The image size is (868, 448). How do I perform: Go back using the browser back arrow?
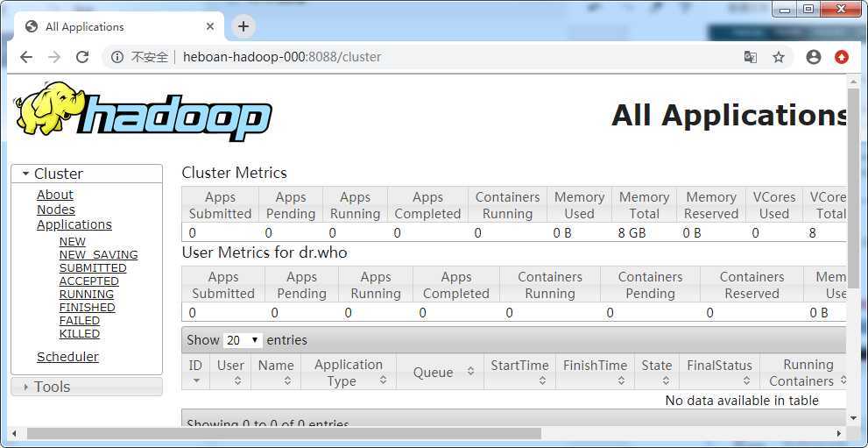click(26, 57)
